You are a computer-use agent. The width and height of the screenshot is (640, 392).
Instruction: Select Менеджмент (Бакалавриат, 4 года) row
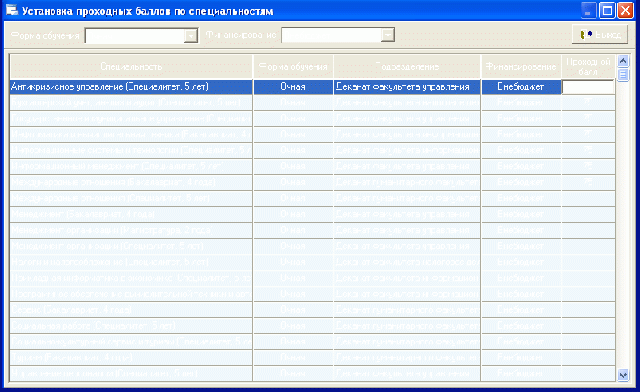coord(312,214)
